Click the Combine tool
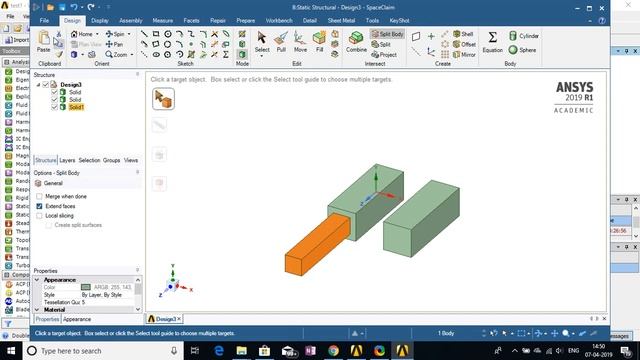This screenshot has height=360, width=640. pyautogui.click(x=356, y=42)
